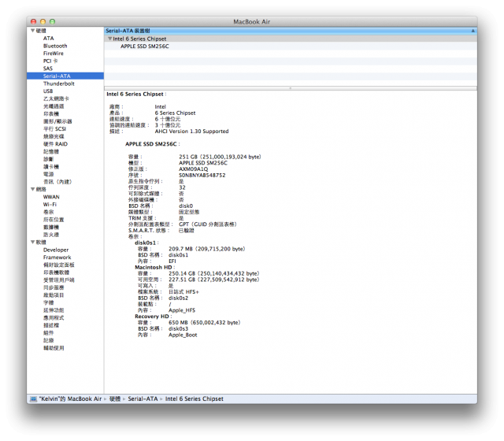
Task: Click Intel 6 Series Chipset in path bar
Action: point(195,399)
